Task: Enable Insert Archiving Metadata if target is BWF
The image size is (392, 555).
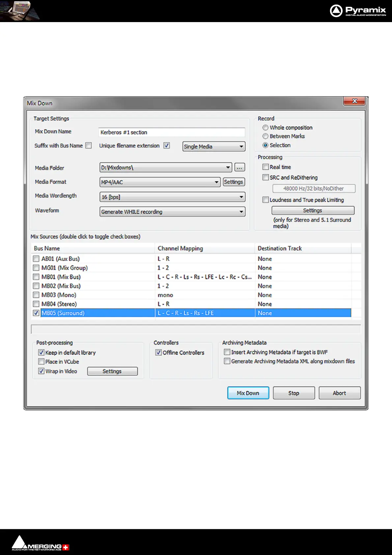Action: (x=227, y=352)
